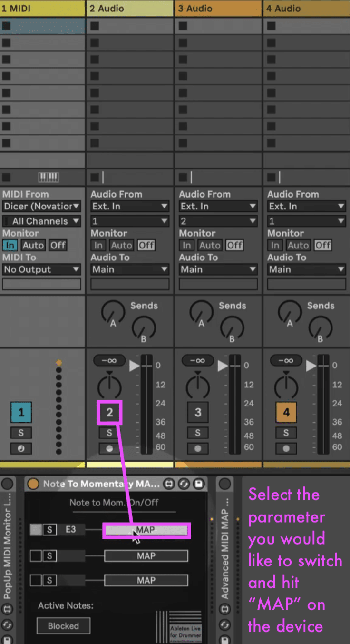Stop clips on the 3 Audio track
The height and width of the screenshot is (644, 350).
[x=183, y=178]
